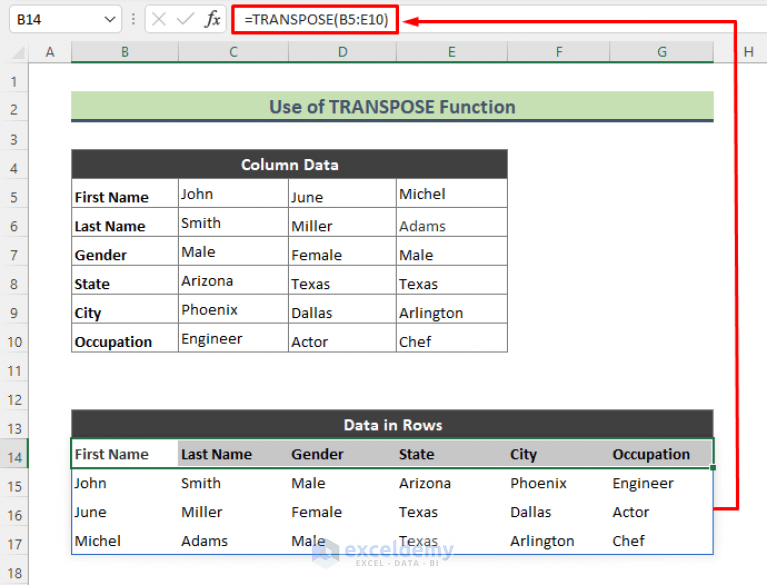Confirm formula entry with the checkmark icon
The width and height of the screenshot is (767, 585).
(x=185, y=19)
